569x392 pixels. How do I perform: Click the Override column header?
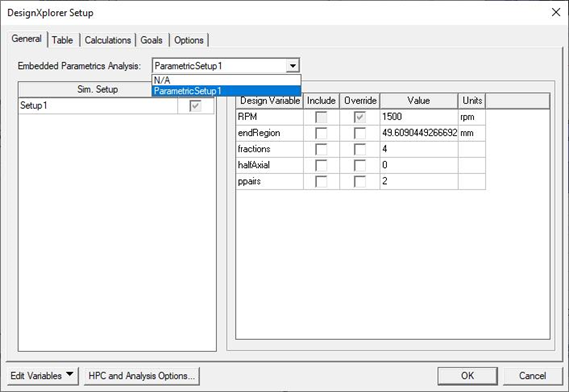(360, 101)
